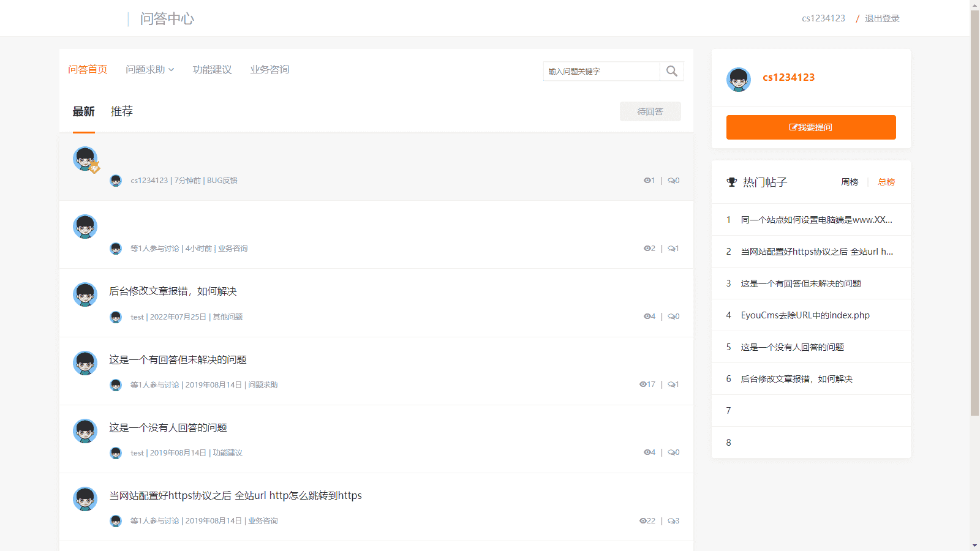The image size is (980, 551).
Task: Click the vertical page scrollbar thumb
Action: (974, 213)
